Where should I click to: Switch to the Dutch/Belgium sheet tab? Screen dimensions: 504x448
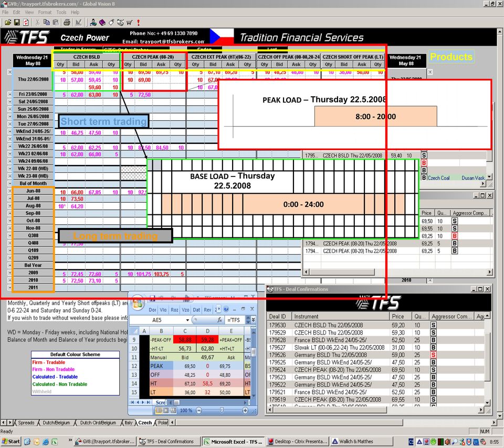(x=56, y=423)
